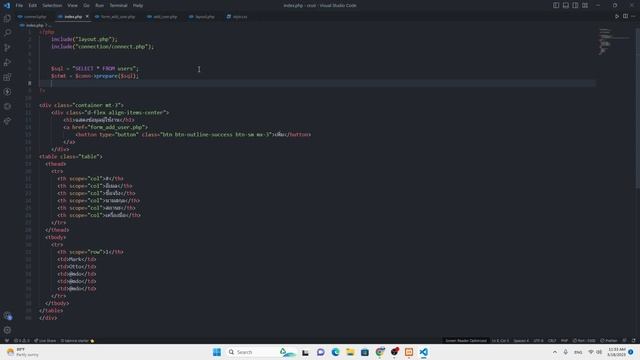The height and width of the screenshot is (360, 640).
Task: Click errors and warnings count in status bar
Action: click(x=22, y=340)
